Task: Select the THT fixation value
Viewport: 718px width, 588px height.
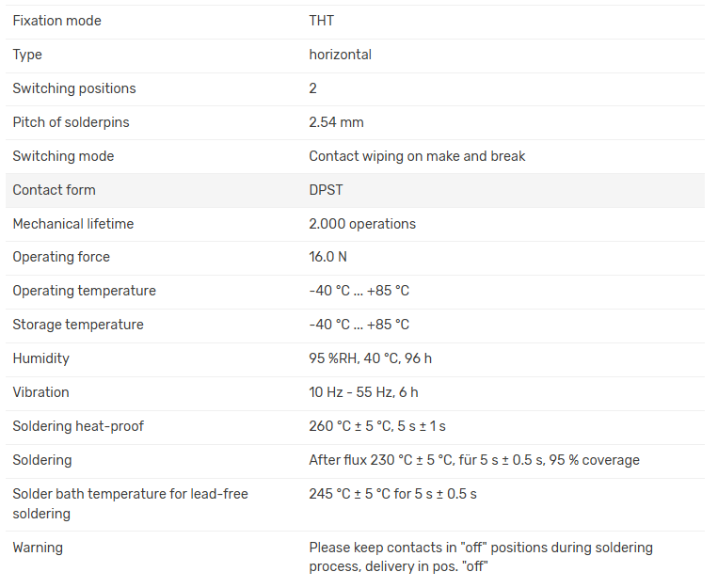Action: coord(322,21)
